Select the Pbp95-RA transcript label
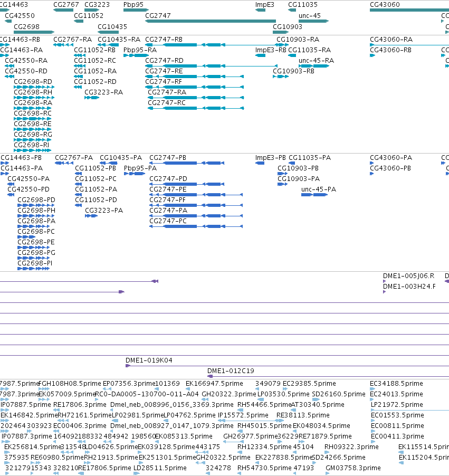 coord(140,50)
